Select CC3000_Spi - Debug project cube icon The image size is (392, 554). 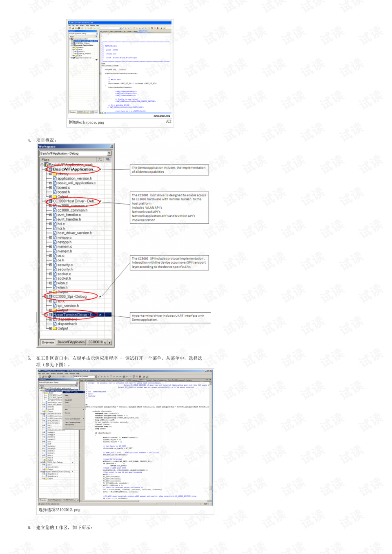point(50,296)
